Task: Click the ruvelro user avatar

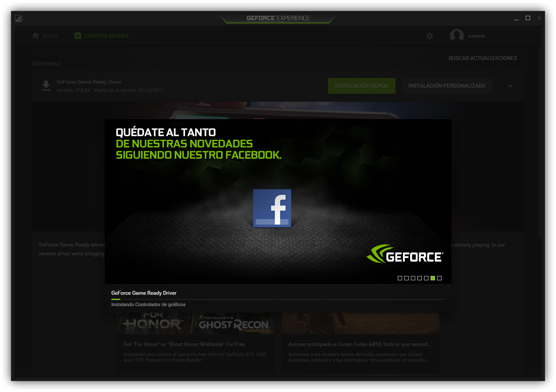Action: pos(457,36)
